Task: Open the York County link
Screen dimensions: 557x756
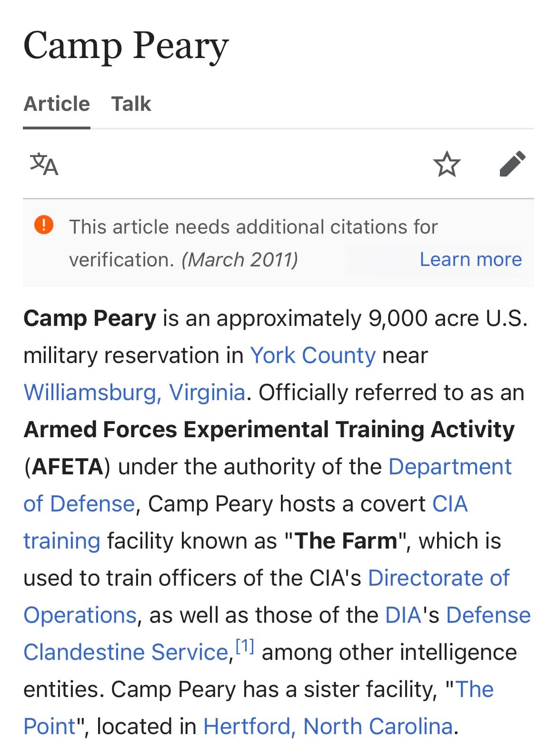Action: (313, 355)
